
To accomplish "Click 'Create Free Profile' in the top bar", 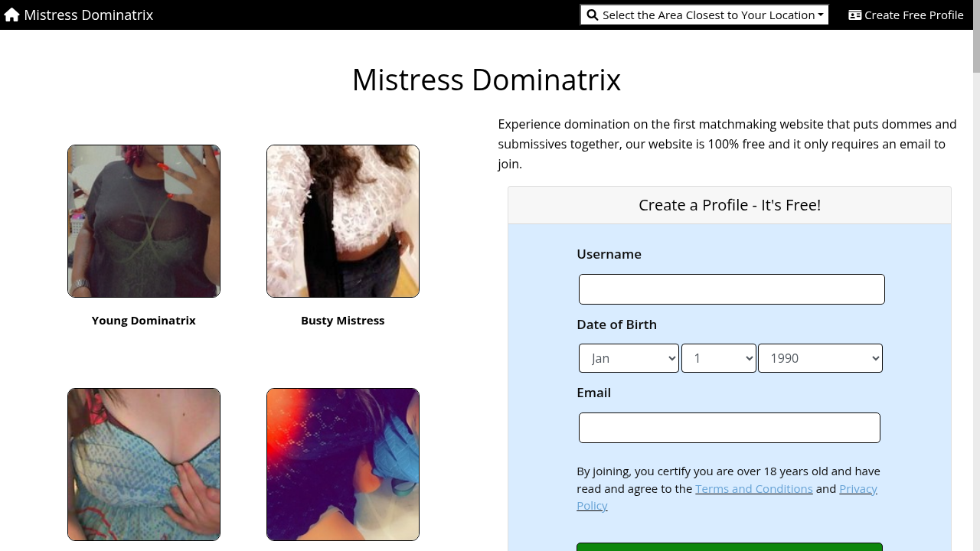I will click(x=914, y=15).
